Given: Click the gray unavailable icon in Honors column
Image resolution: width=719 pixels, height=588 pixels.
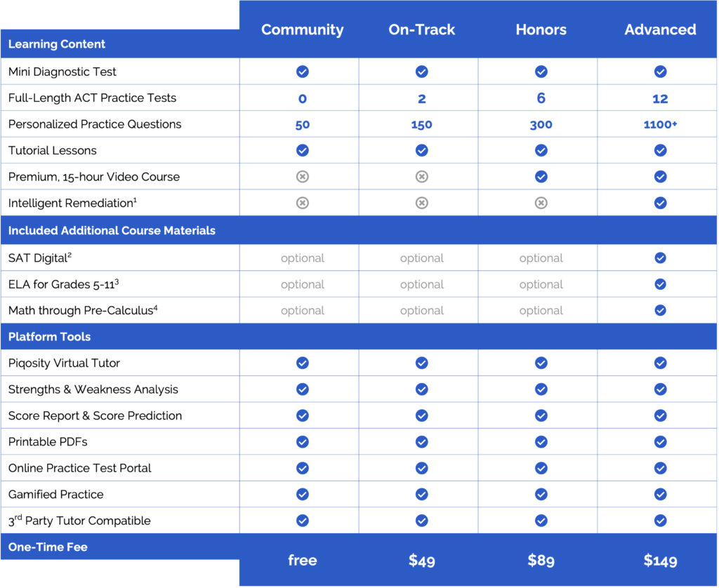Looking at the screenshot, I should tap(541, 203).
